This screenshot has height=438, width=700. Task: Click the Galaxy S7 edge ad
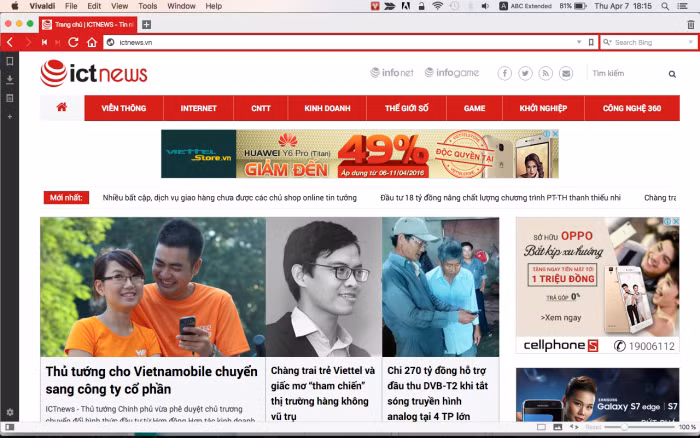598,395
